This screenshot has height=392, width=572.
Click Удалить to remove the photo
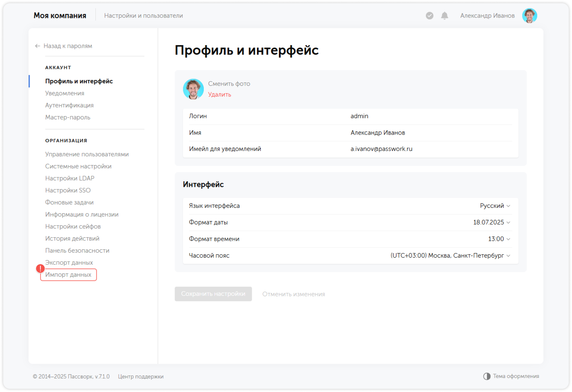219,95
